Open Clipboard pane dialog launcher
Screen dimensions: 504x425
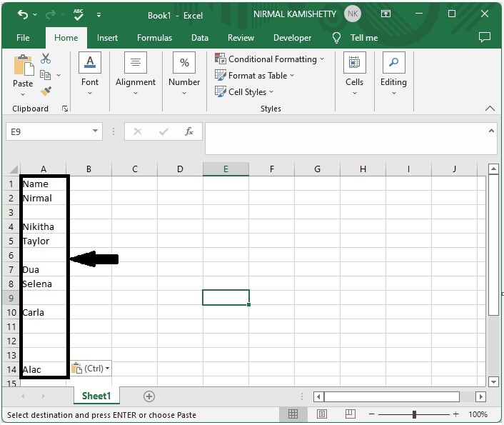pos(65,109)
